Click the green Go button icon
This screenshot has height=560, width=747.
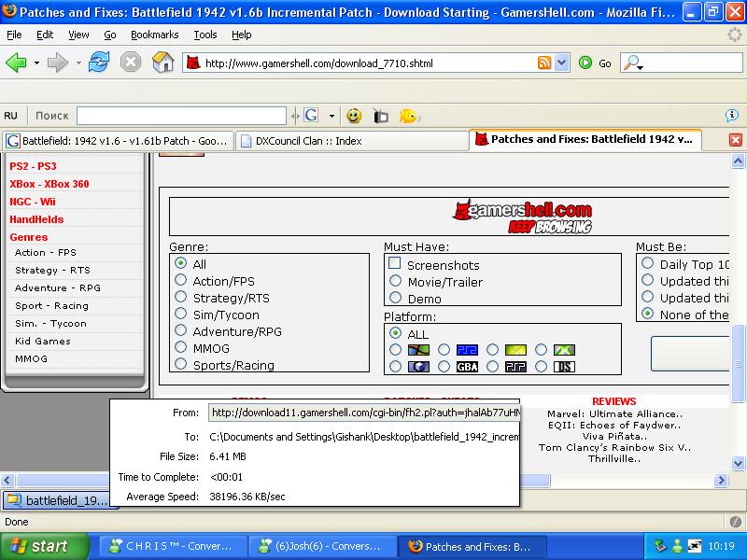tap(585, 63)
